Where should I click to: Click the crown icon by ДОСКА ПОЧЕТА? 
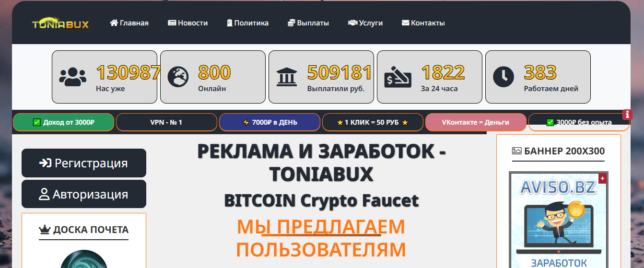point(45,230)
